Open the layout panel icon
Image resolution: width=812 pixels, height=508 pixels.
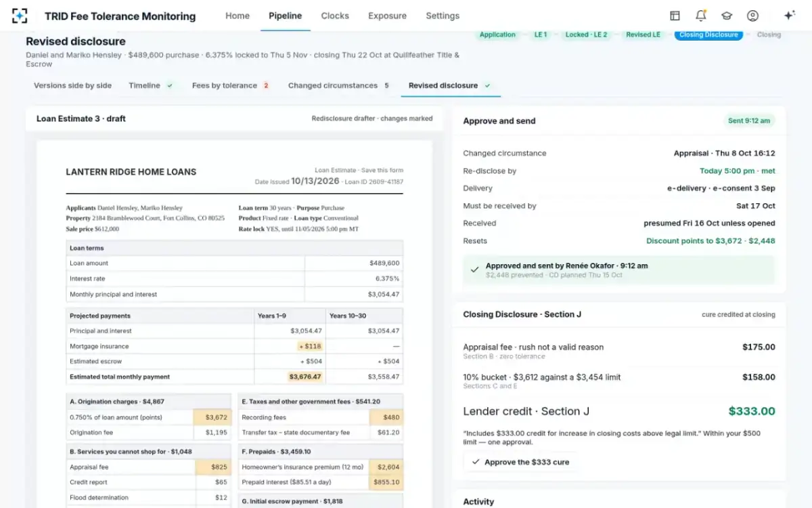point(675,16)
